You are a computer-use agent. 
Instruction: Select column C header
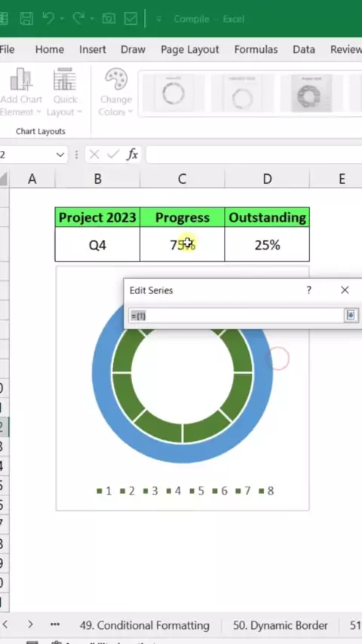pyautogui.click(x=182, y=179)
